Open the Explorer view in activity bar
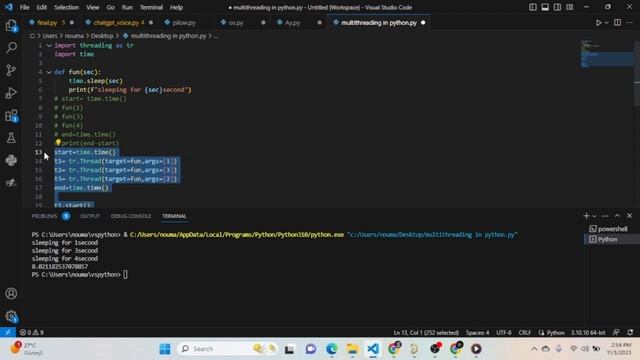Viewport: 640px width, 360px height. 11,25
